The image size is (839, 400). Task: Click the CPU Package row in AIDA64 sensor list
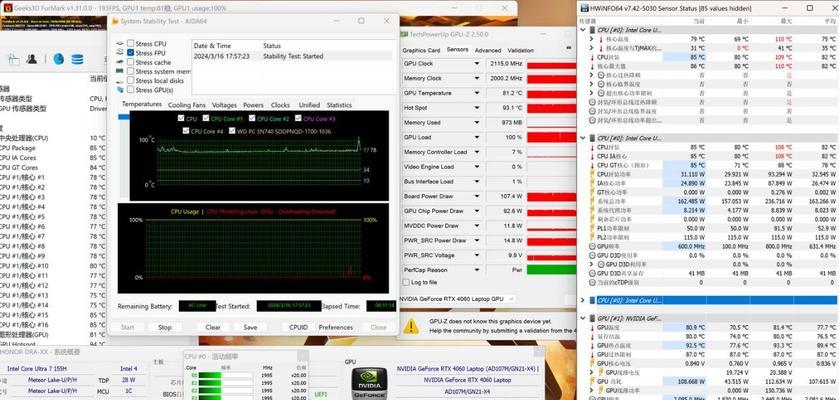click(x=54, y=148)
